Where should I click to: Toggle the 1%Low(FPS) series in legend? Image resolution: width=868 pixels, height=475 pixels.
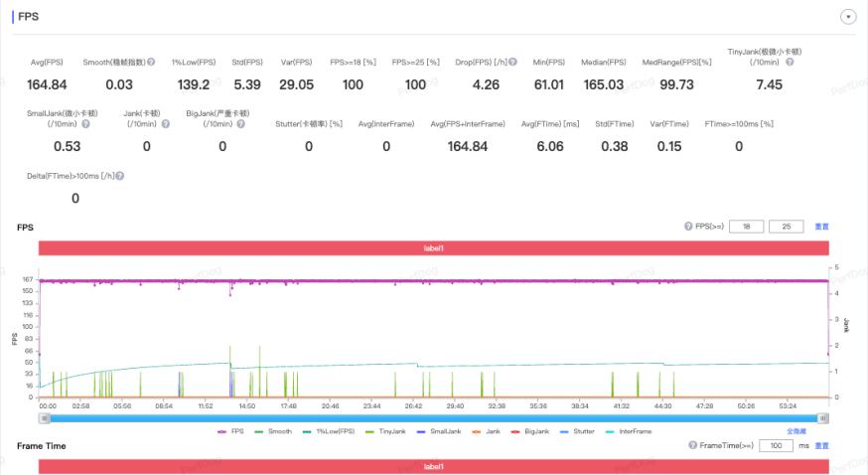point(329,431)
